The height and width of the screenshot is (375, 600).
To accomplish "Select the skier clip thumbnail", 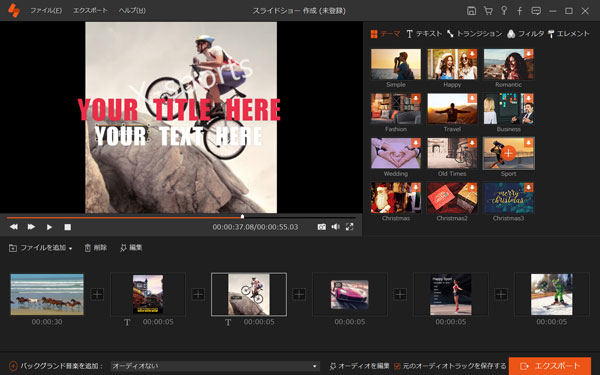I will coord(552,294).
